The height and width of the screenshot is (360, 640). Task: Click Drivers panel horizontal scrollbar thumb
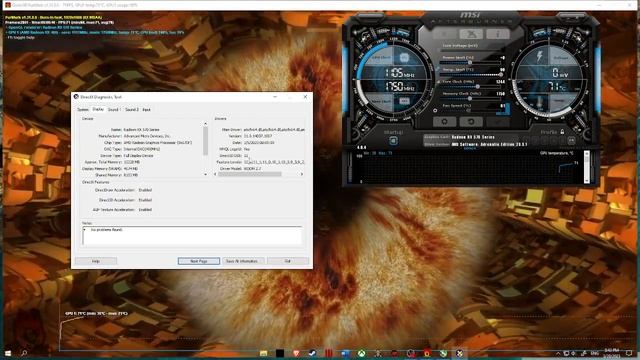point(250,174)
